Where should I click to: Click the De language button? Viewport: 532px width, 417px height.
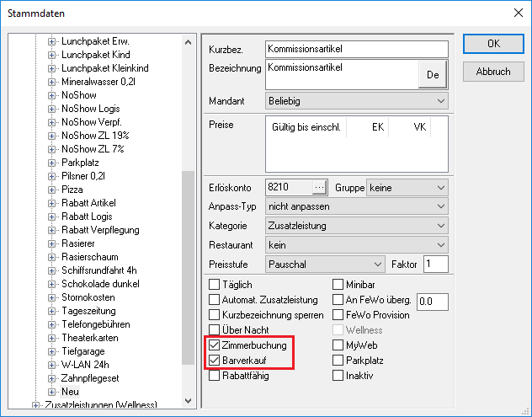[433, 75]
